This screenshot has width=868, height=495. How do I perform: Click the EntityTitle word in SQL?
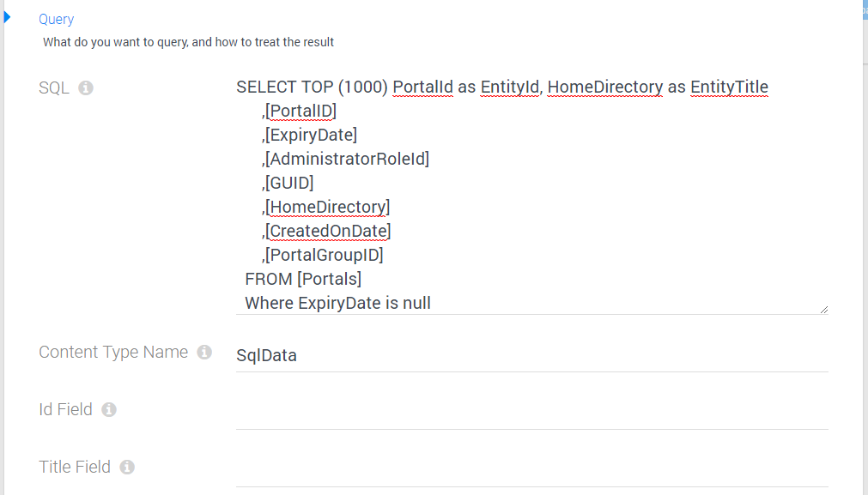coord(729,87)
